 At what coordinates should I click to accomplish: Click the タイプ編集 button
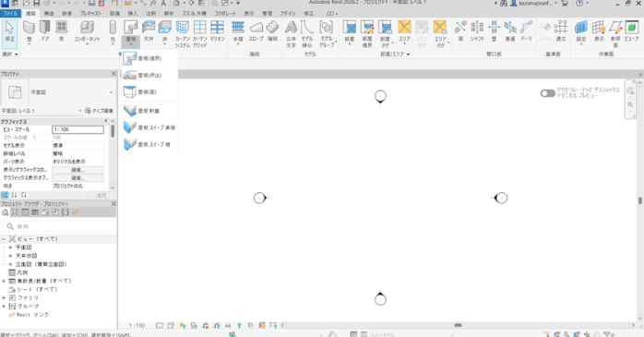(x=99, y=111)
